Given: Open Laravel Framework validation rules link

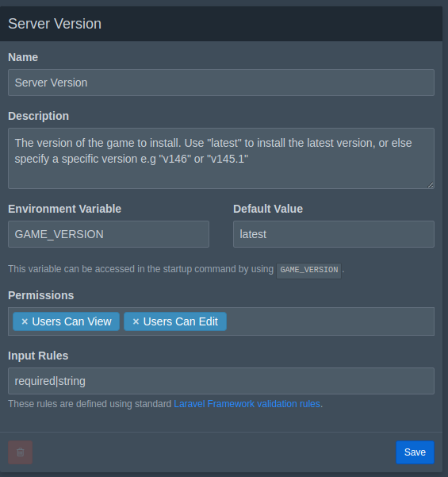Looking at the screenshot, I should (247, 404).
